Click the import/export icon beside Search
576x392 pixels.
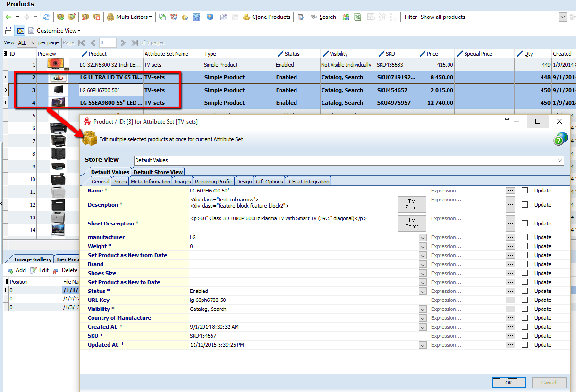[x=346, y=17]
